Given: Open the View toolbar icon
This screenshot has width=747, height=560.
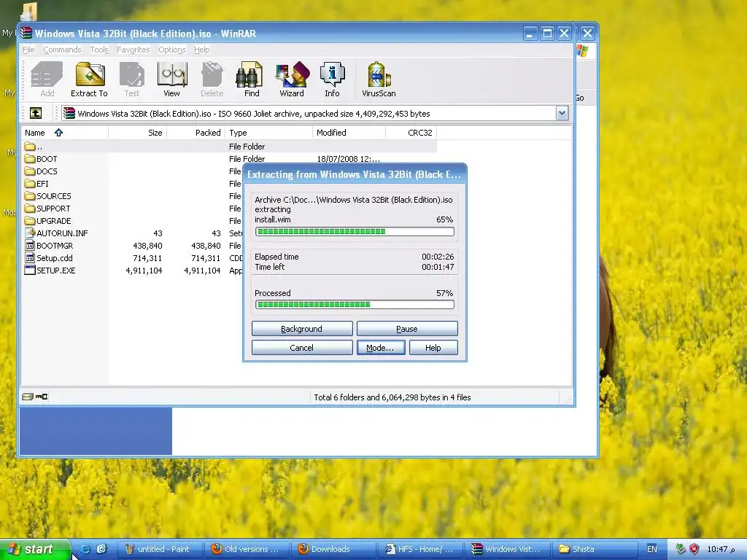Looking at the screenshot, I should tap(172, 79).
